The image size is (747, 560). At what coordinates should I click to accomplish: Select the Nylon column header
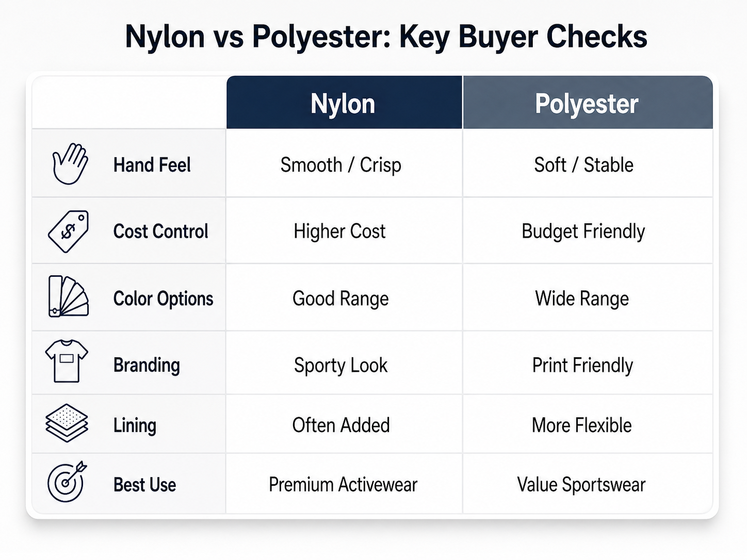[x=343, y=104]
